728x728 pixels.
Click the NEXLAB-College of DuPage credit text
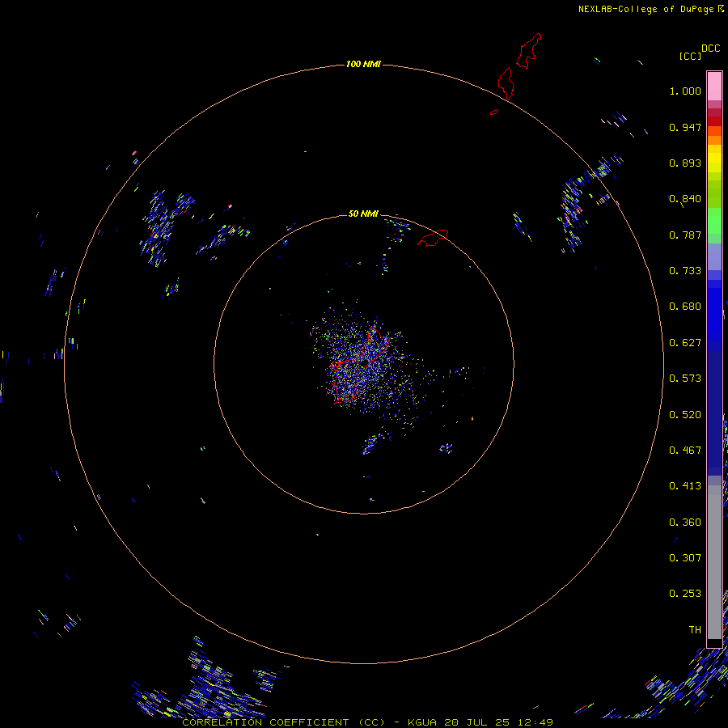click(x=645, y=9)
